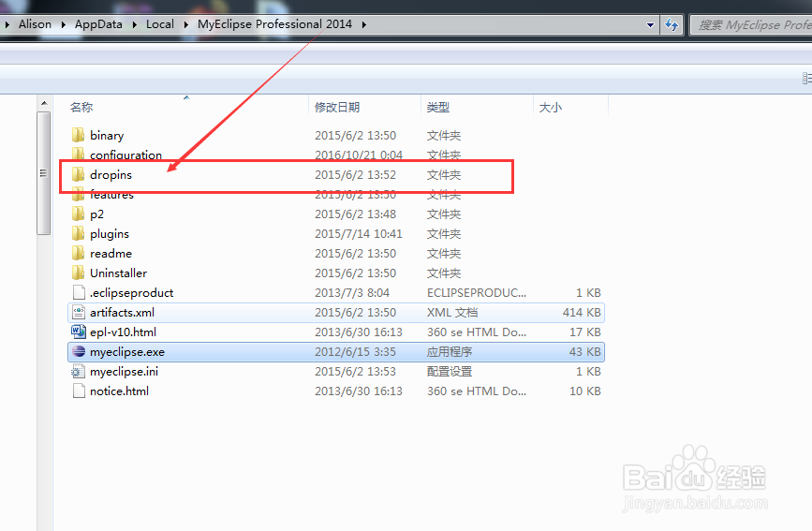
Task: Expand the arrow after the Local breadcrumb
Action: coord(185,24)
